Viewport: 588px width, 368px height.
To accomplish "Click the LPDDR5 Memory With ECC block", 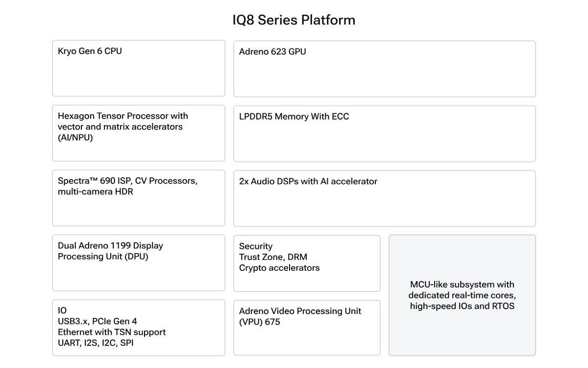I will pos(384,133).
